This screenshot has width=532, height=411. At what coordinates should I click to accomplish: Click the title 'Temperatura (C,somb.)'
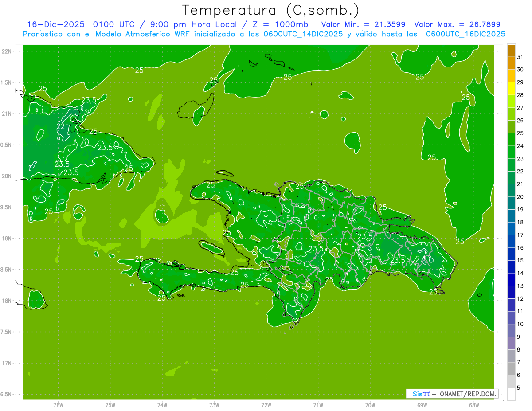271,11
